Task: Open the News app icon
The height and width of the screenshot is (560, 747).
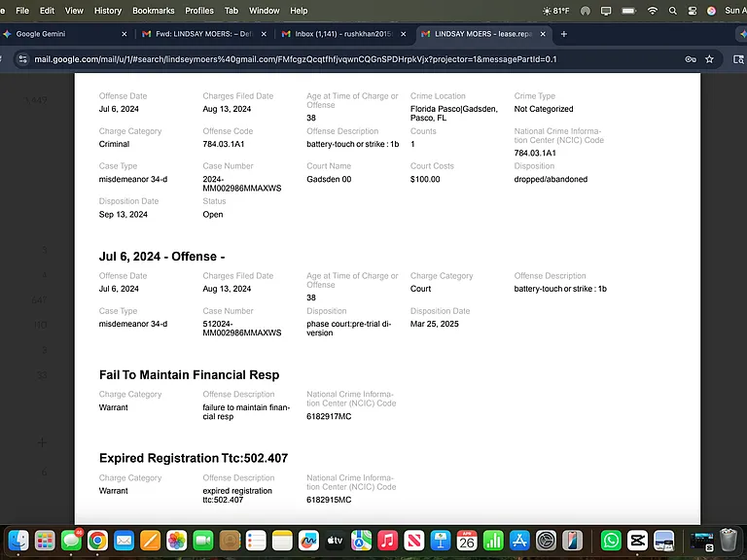Action: tap(414, 541)
